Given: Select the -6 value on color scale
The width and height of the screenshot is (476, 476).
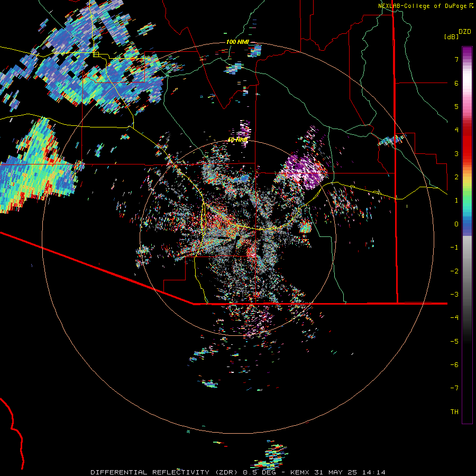Looking at the screenshot, I should pyautogui.click(x=454, y=365).
